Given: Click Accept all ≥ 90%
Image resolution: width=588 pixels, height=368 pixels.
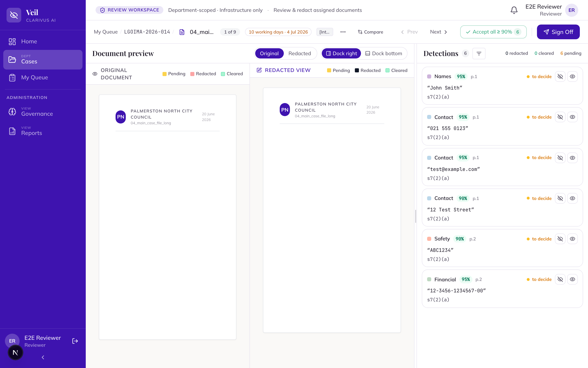Looking at the screenshot, I should [493, 32].
